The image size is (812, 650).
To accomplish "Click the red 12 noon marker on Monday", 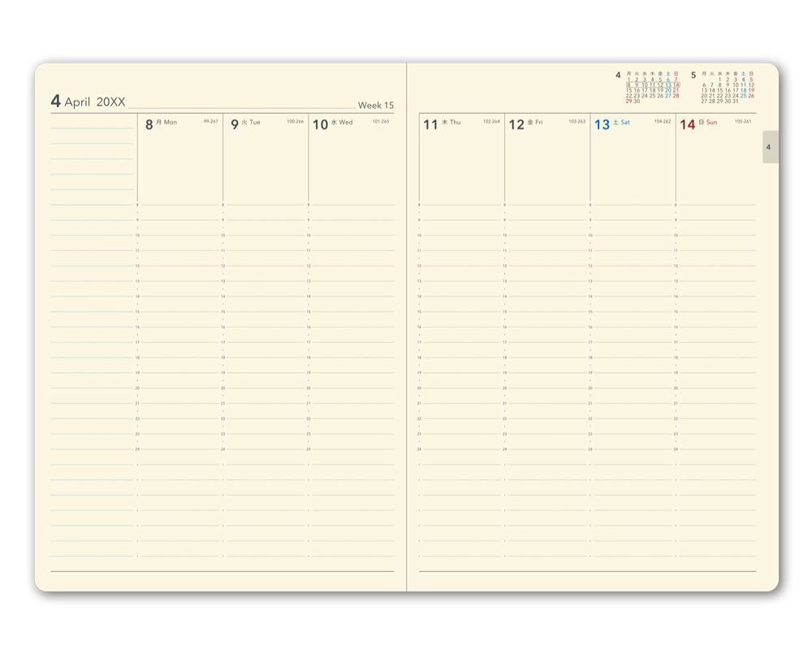I will pyautogui.click(x=137, y=266).
